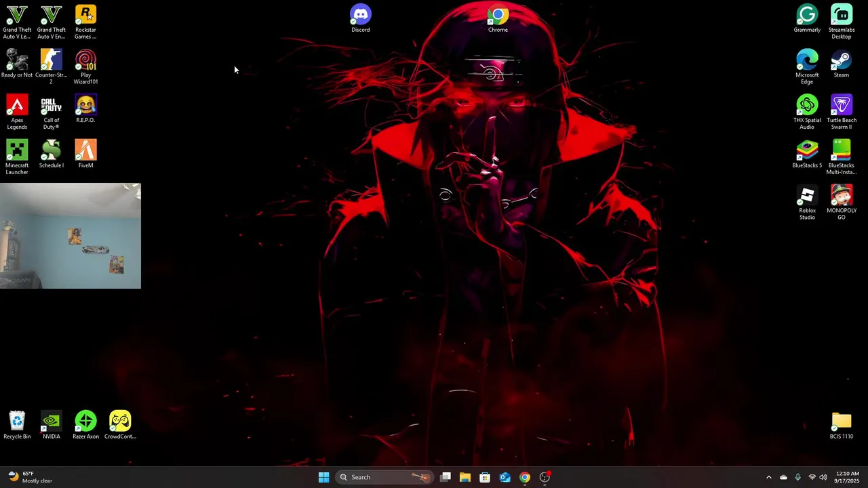Open the Windows Start menu

pos(323,477)
